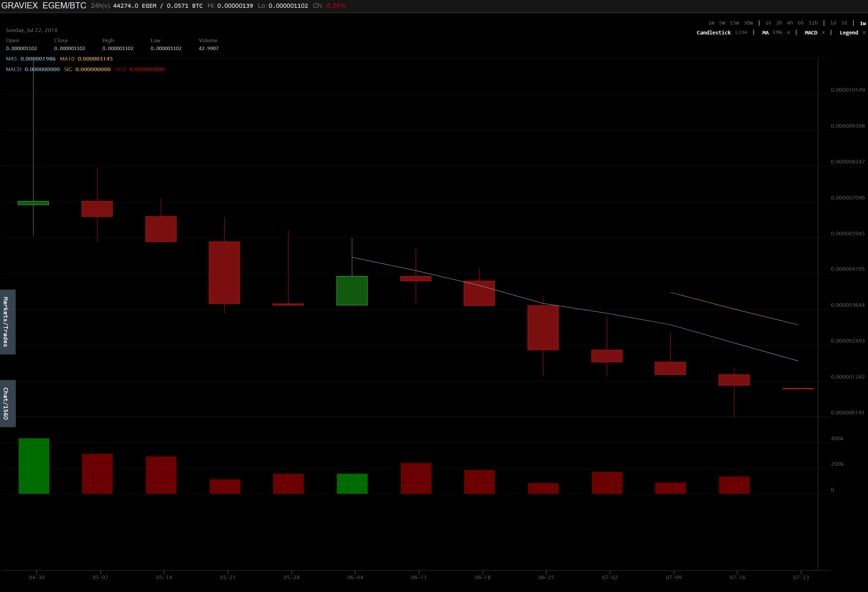This screenshot has height=592, width=868.
Task: Open the Chat/1560 side panel
Action: (7, 403)
